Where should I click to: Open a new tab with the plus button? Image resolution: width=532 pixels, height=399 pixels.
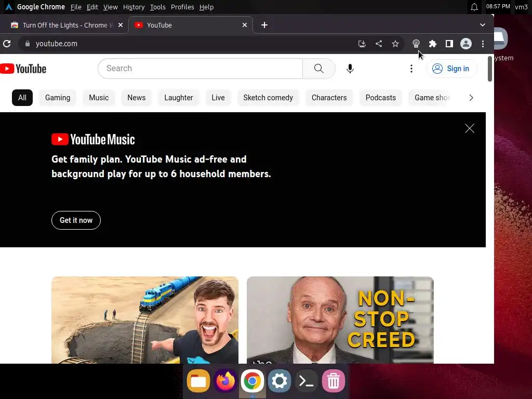[x=264, y=25]
